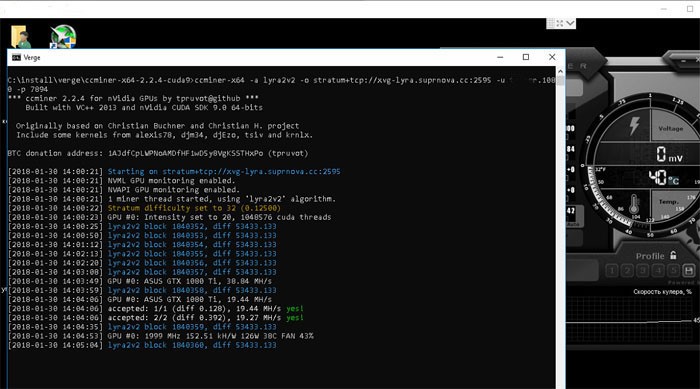Viewport: 700px width, 389px height.
Task: Click the 'Stratum difficulty set to 32' line
Action: [144, 208]
